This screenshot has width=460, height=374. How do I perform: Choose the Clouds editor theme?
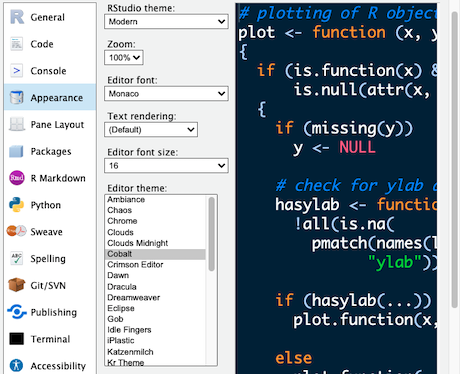point(155,232)
